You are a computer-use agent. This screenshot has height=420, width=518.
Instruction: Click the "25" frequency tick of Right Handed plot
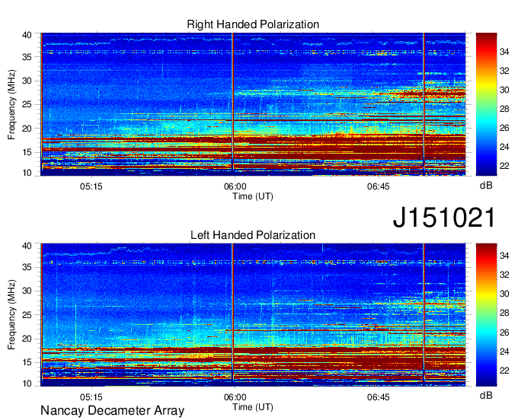(27, 104)
